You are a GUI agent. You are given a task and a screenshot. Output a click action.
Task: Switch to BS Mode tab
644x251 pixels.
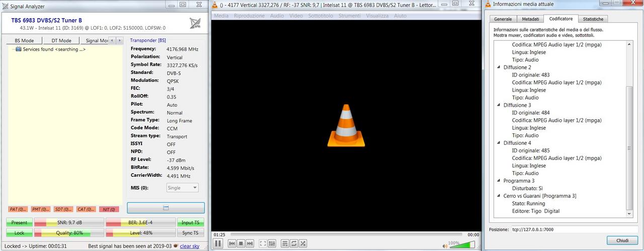(24, 41)
